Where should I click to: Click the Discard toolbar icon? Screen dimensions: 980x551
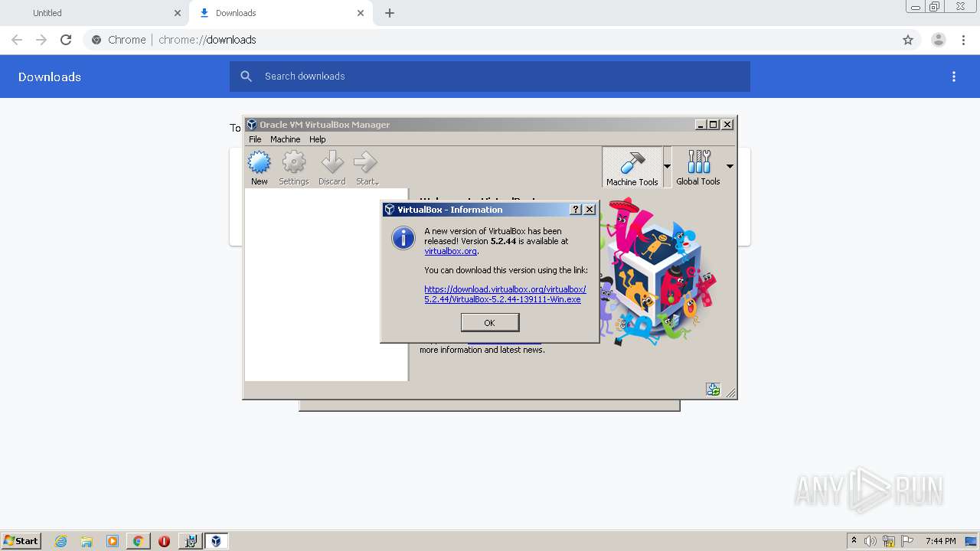point(332,168)
